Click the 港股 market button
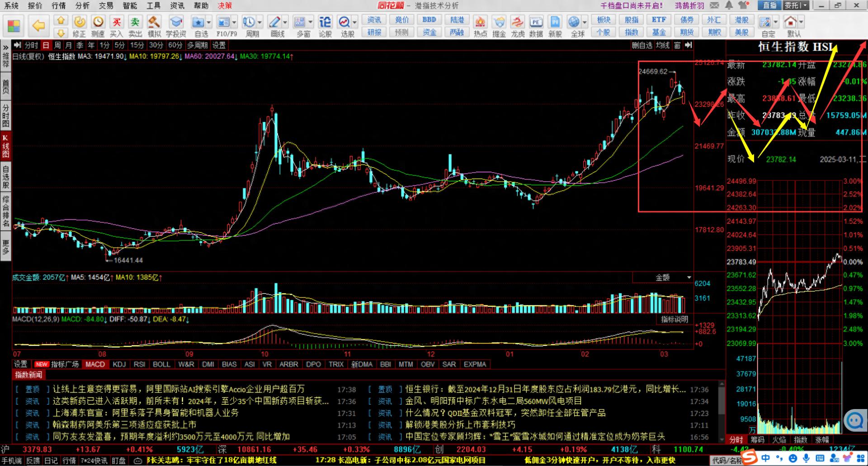This screenshot has width=868, height=466. coord(741,20)
